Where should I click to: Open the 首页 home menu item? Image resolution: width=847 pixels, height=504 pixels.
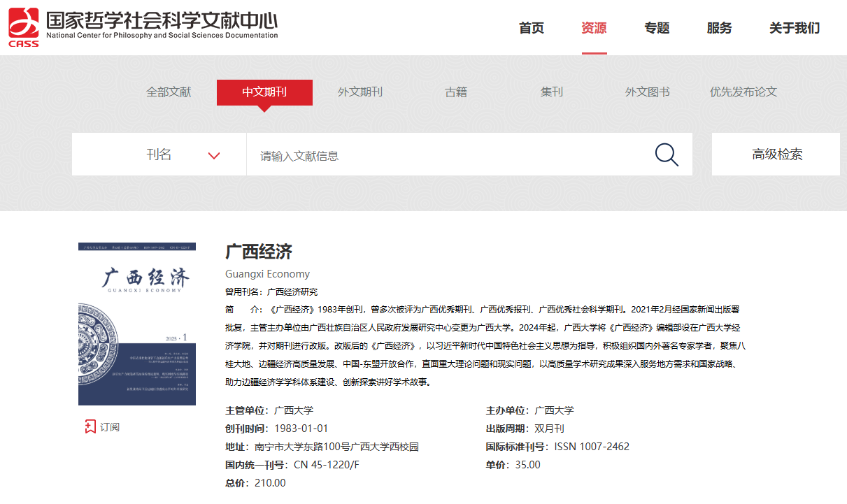[x=531, y=28]
